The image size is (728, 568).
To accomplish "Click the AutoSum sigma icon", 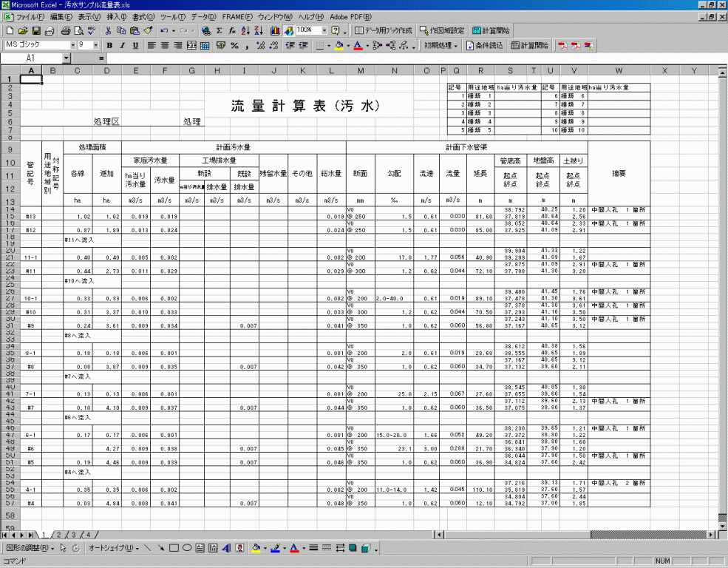I will (220, 30).
